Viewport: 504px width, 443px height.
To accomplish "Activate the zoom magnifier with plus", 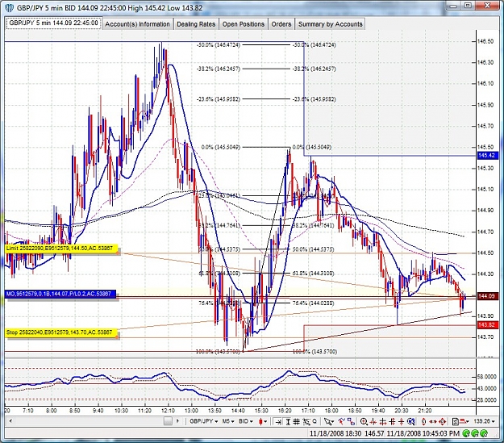I will 364,422.
